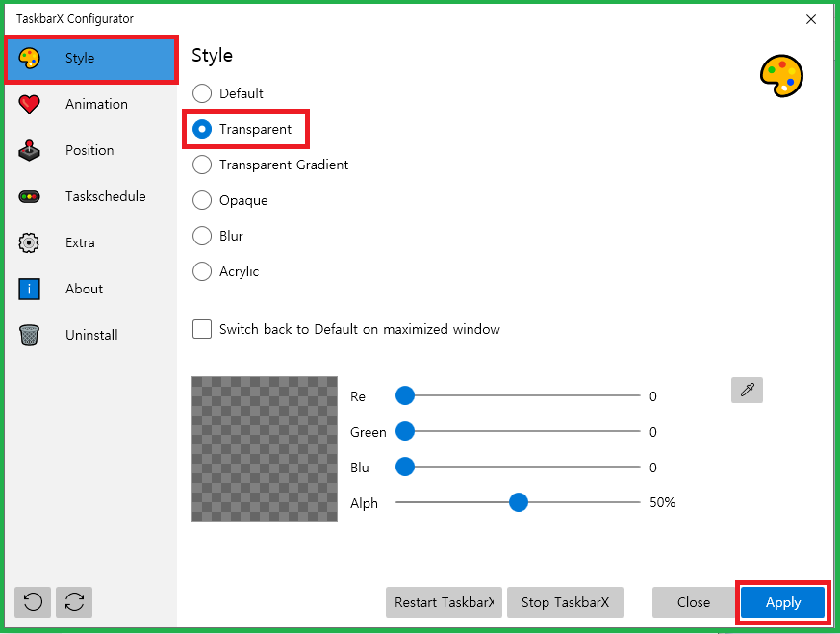Viewport: 840px width, 634px height.
Task: Click the Taskschedule traffic light icon
Action: point(29,197)
